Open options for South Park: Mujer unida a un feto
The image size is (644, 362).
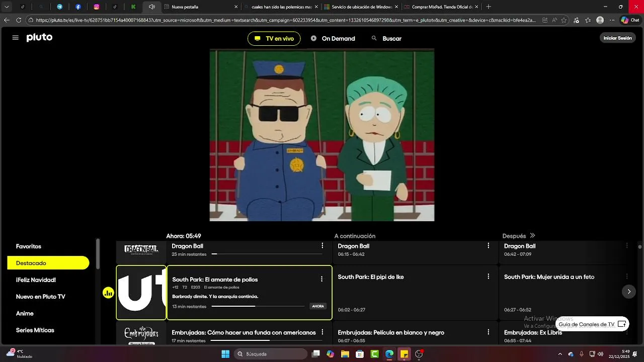click(x=627, y=277)
